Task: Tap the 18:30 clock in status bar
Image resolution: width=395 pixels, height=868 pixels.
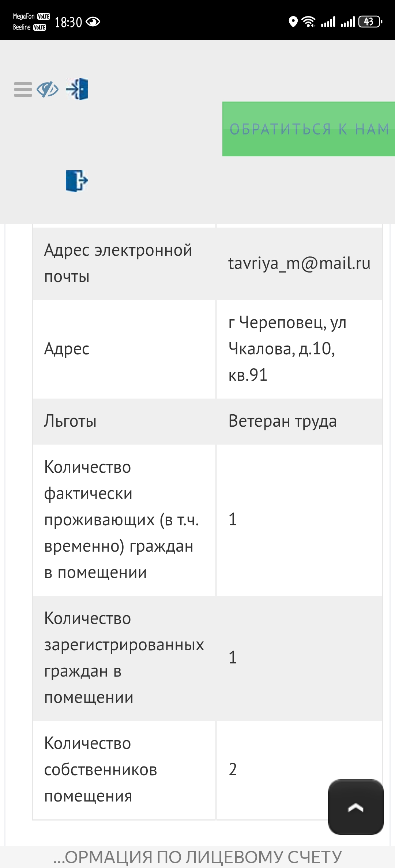Action: [x=68, y=22]
